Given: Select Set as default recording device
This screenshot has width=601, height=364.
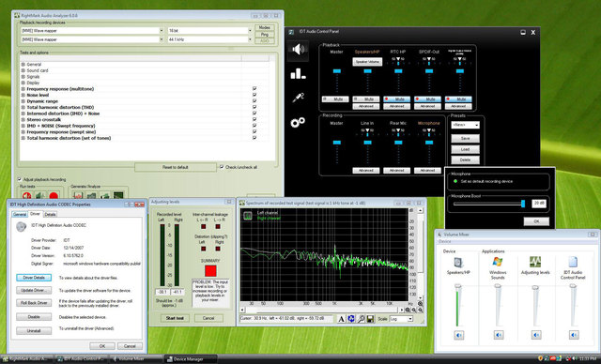Looking at the screenshot, I should [x=455, y=181].
